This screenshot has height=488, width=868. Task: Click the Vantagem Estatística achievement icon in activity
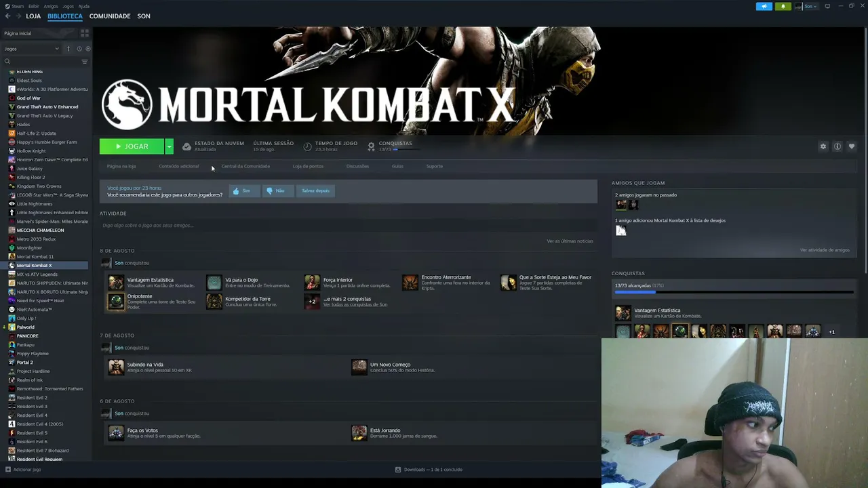coord(116,282)
